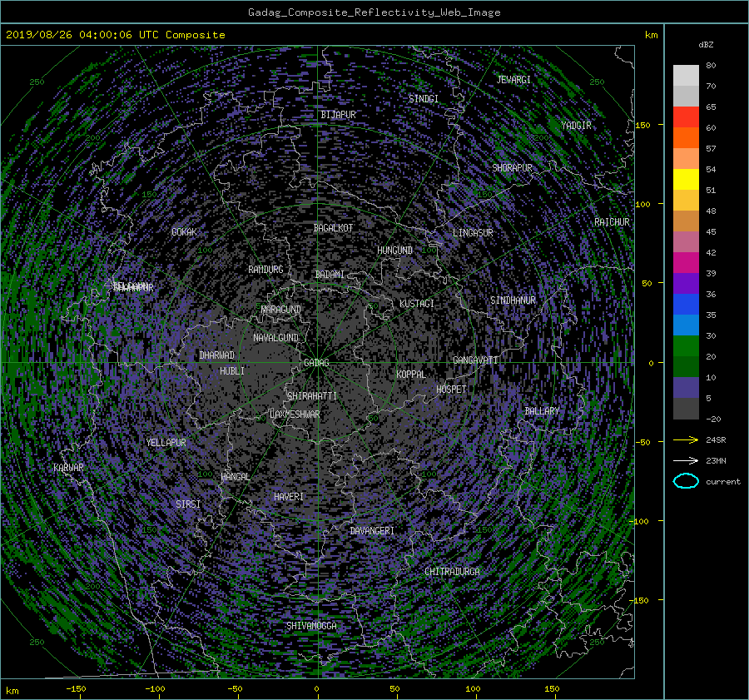Click the 150 tick on right axis
This screenshot has width=749, height=700.
(x=643, y=125)
